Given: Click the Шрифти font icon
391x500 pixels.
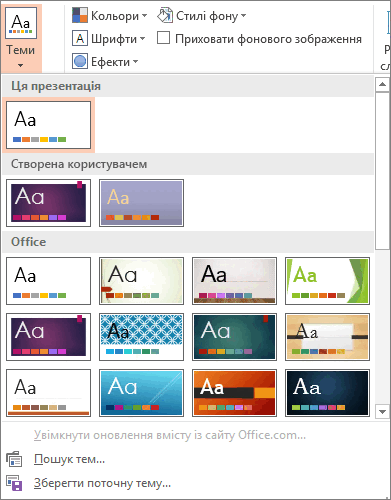Looking at the screenshot, I should pyautogui.click(x=80, y=39).
